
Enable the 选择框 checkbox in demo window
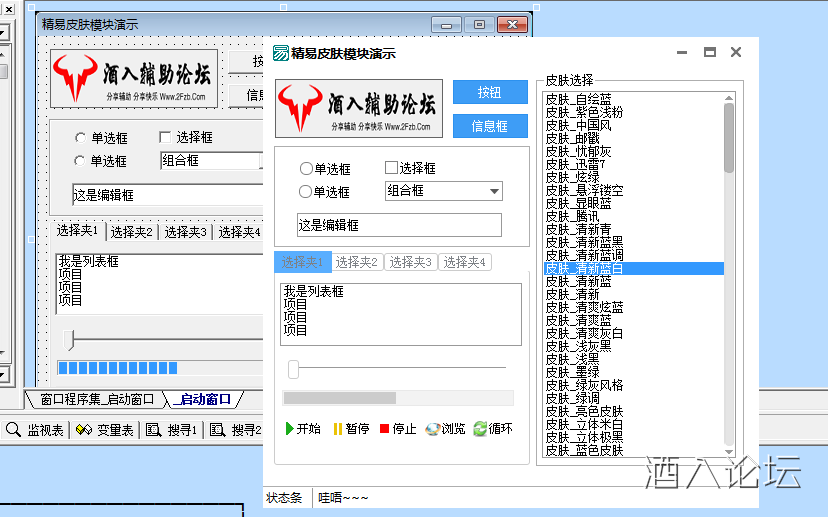[392, 168]
